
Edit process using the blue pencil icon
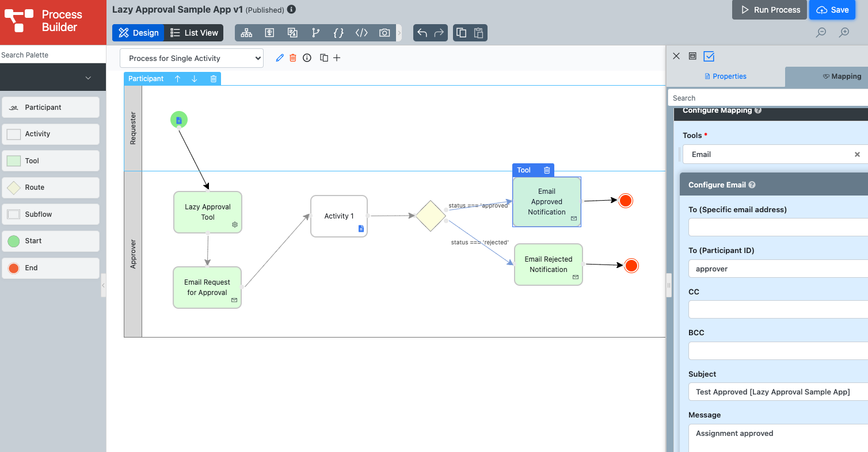coord(280,58)
